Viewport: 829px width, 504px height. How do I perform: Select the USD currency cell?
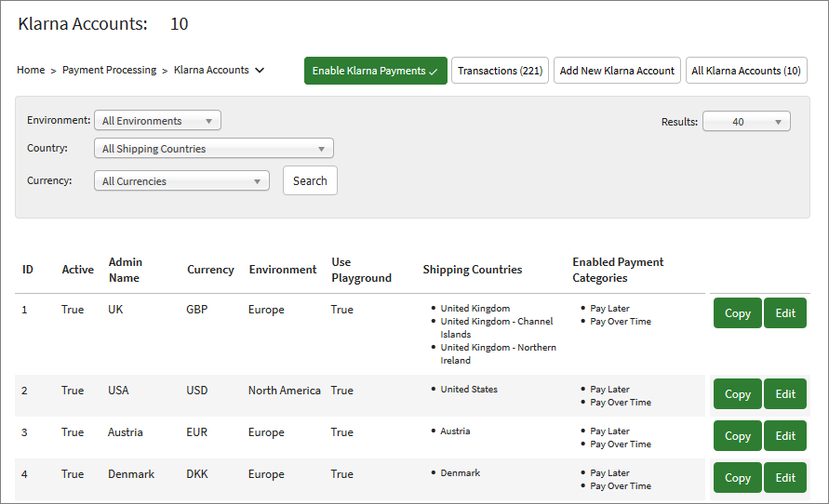coord(196,391)
